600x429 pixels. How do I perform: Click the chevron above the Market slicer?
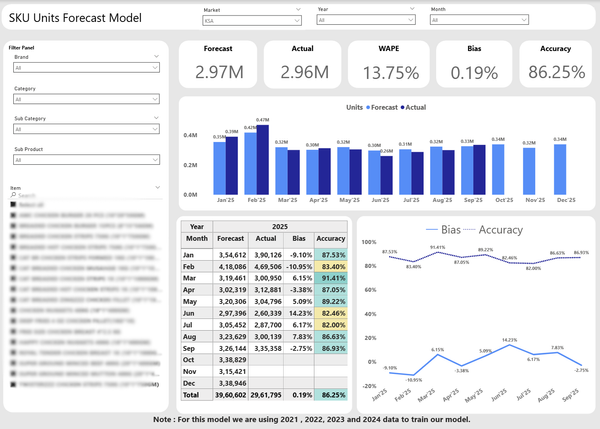click(x=298, y=9)
